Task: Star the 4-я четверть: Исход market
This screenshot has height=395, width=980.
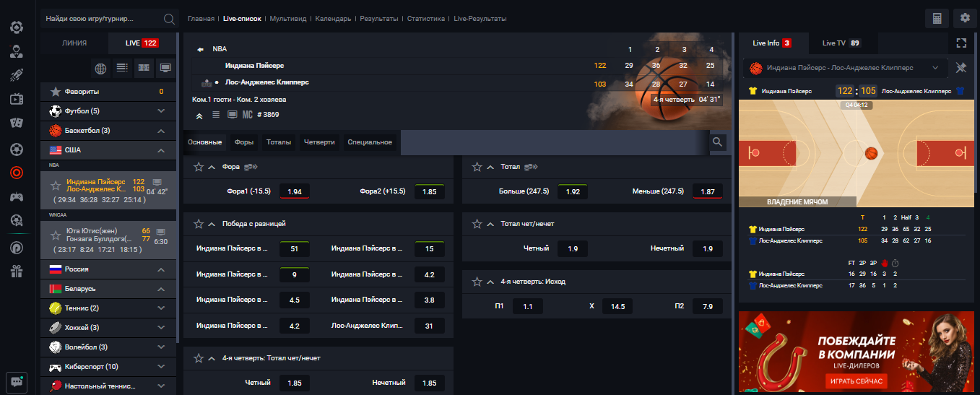Action: (477, 282)
